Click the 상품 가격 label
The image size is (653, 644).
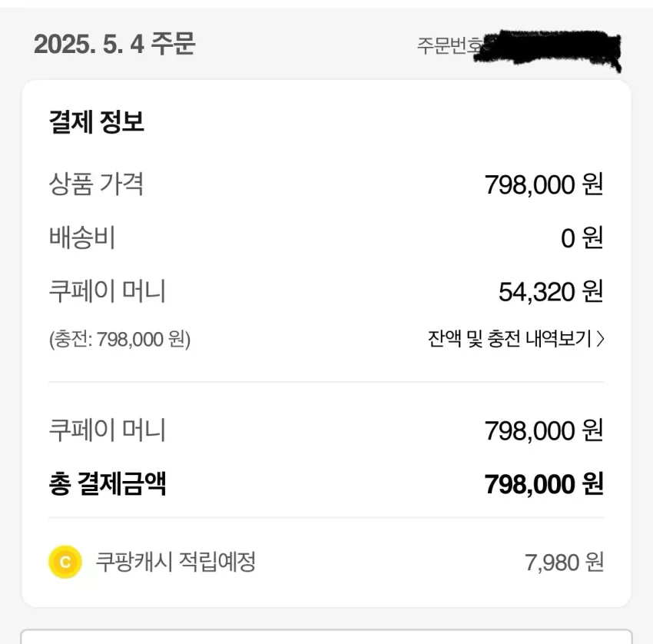pyautogui.click(x=96, y=183)
